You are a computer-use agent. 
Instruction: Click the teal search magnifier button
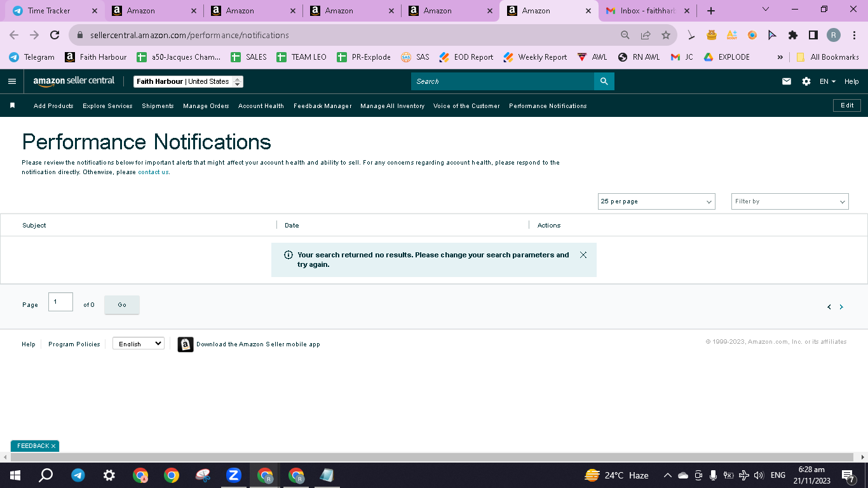(604, 81)
